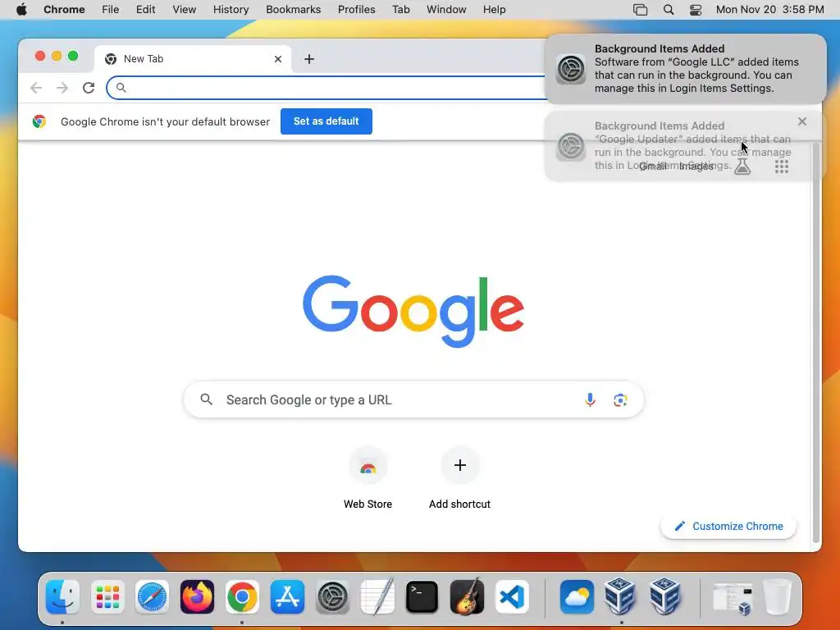The height and width of the screenshot is (630, 840).
Task: Click the Google logo
Action: pos(413,311)
